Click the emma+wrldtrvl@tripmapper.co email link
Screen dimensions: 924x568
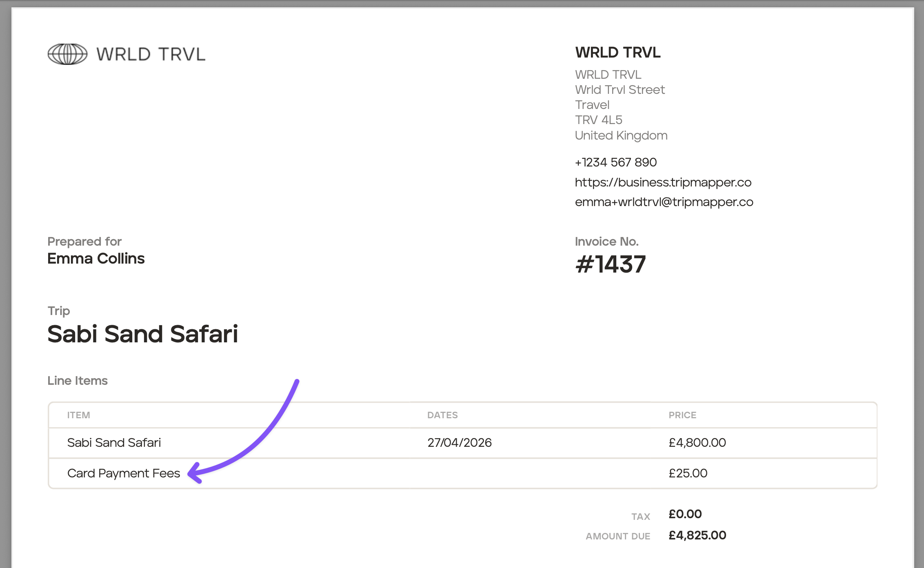point(664,202)
